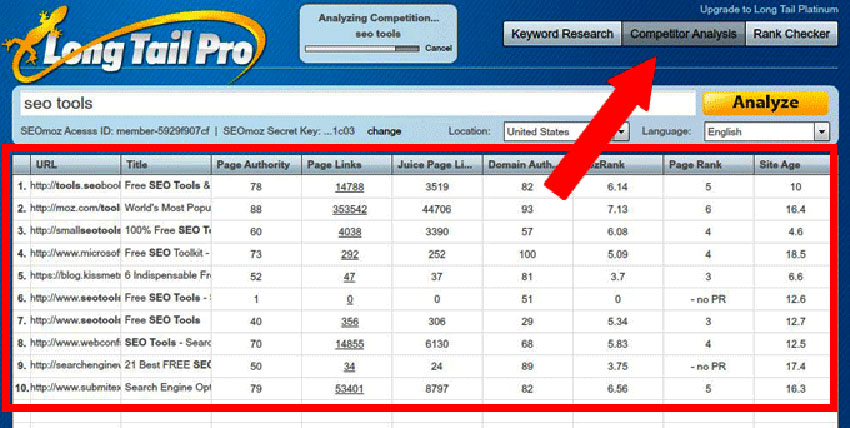This screenshot has height=428, width=850.
Task: Open page links value 34
Action: 350,367
